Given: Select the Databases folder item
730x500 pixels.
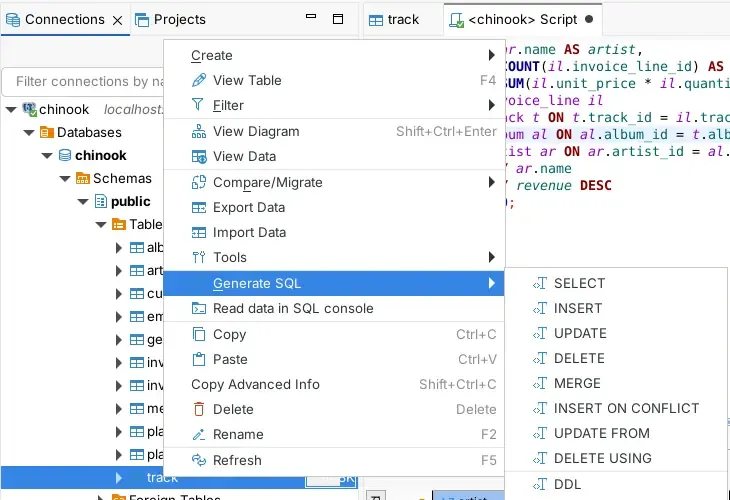Looking at the screenshot, I should 81,133.
